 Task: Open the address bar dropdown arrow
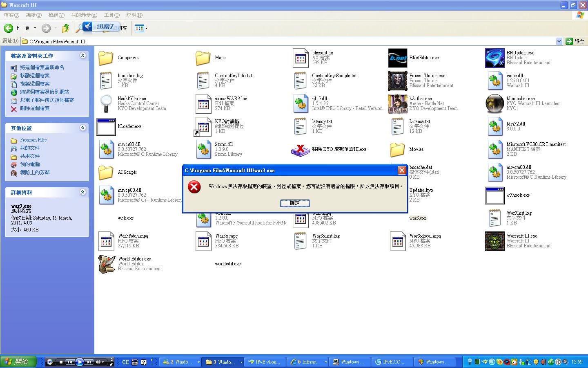click(x=559, y=41)
